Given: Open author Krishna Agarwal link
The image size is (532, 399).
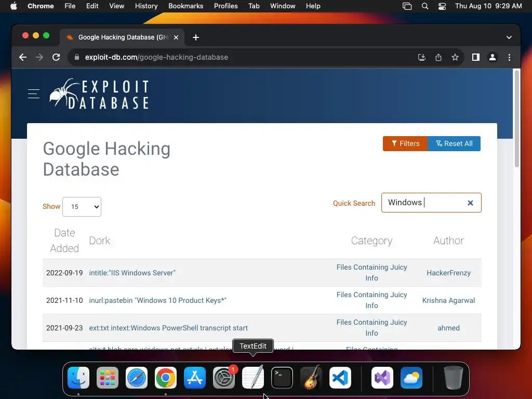Looking at the screenshot, I should (x=448, y=300).
